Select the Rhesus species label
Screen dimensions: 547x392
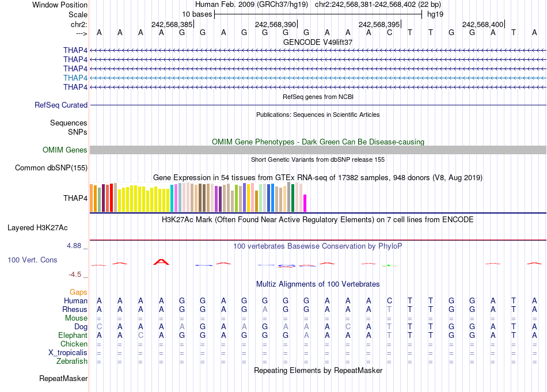click(75, 310)
